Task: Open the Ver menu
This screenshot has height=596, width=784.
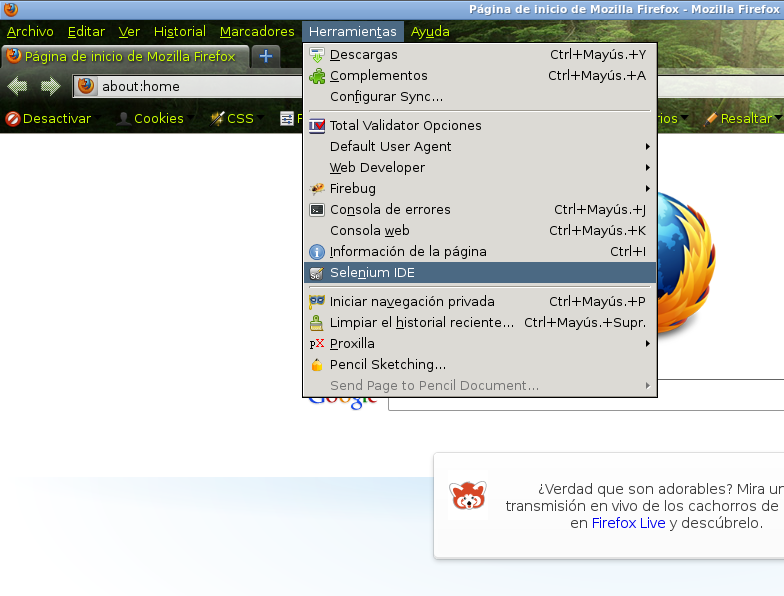Action: coord(129,32)
